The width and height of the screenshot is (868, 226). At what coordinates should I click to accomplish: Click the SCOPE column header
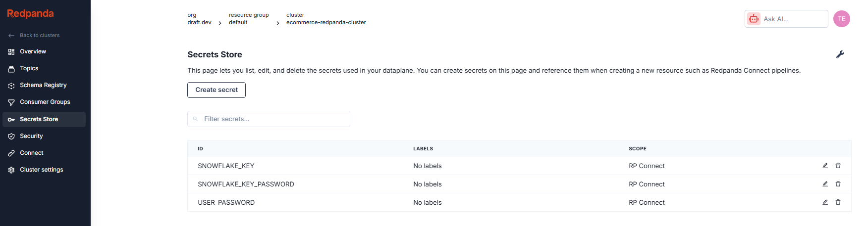pyautogui.click(x=638, y=149)
